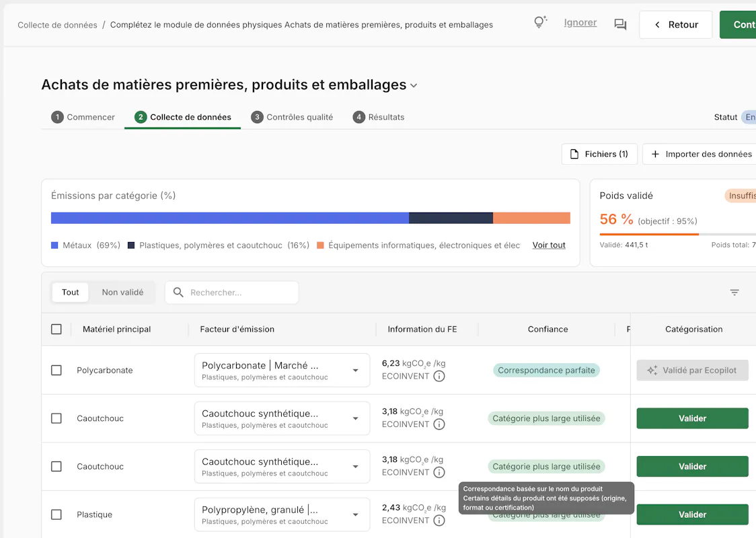
Task: Click Valider button in Plastique row
Action: coord(692,514)
